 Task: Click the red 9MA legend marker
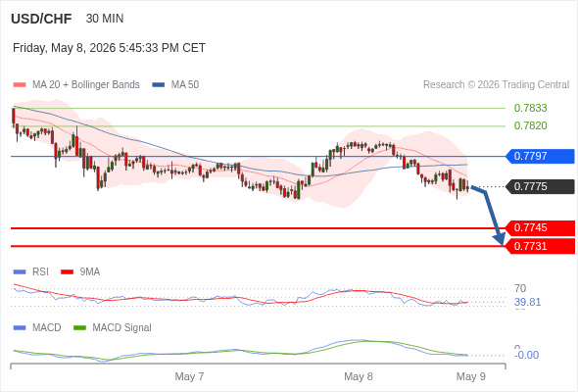(x=67, y=272)
